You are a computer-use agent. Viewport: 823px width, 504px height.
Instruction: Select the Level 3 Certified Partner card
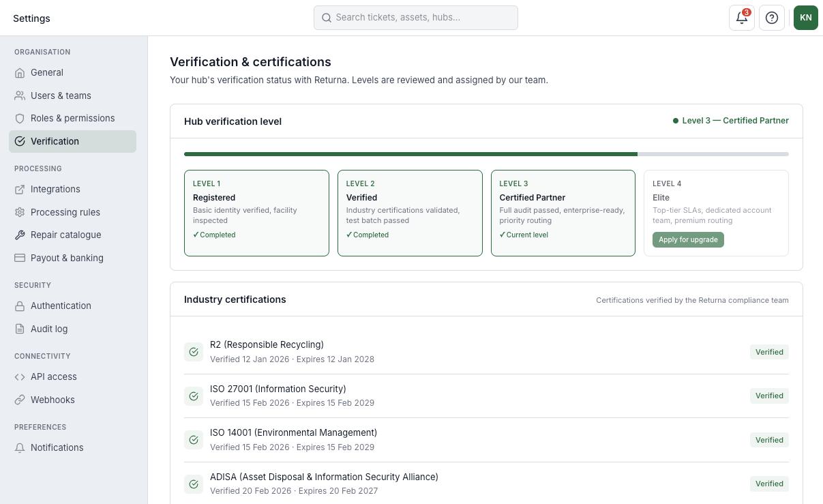(563, 213)
